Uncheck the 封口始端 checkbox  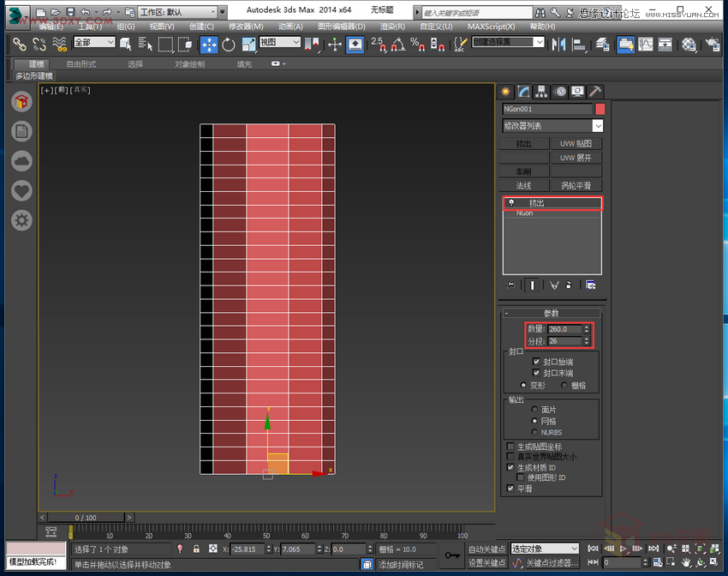click(536, 361)
